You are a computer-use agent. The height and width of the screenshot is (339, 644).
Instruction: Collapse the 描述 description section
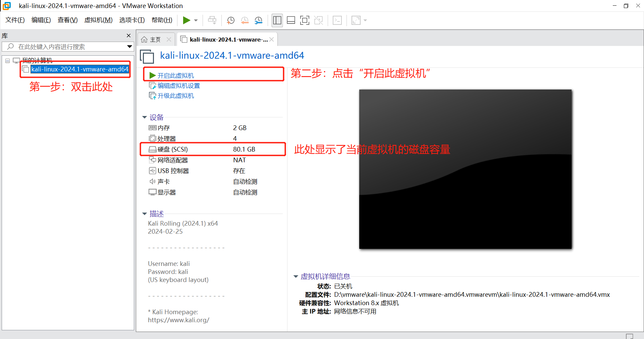145,214
